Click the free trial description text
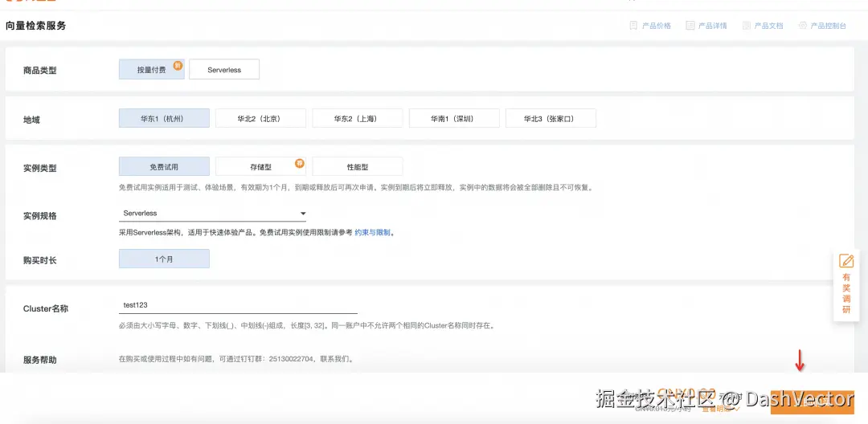 356,187
